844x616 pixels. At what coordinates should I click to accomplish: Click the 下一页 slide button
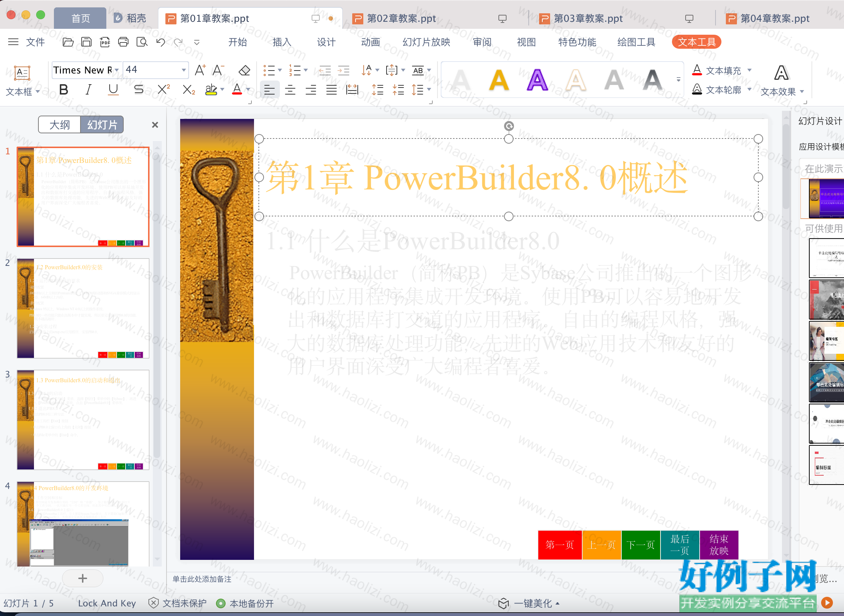(641, 545)
